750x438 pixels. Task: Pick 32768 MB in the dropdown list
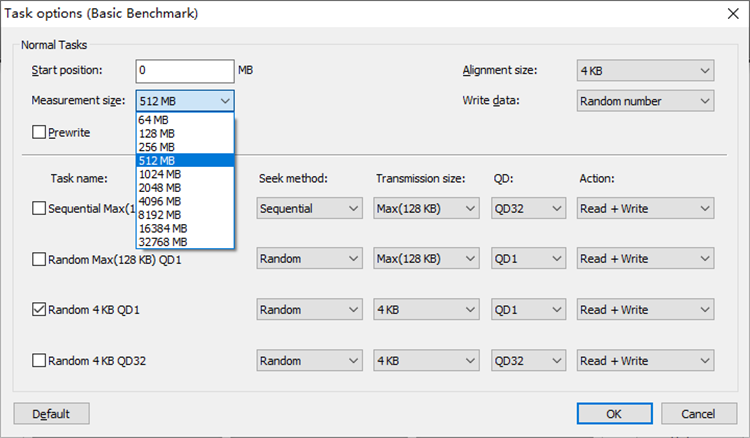(185, 242)
